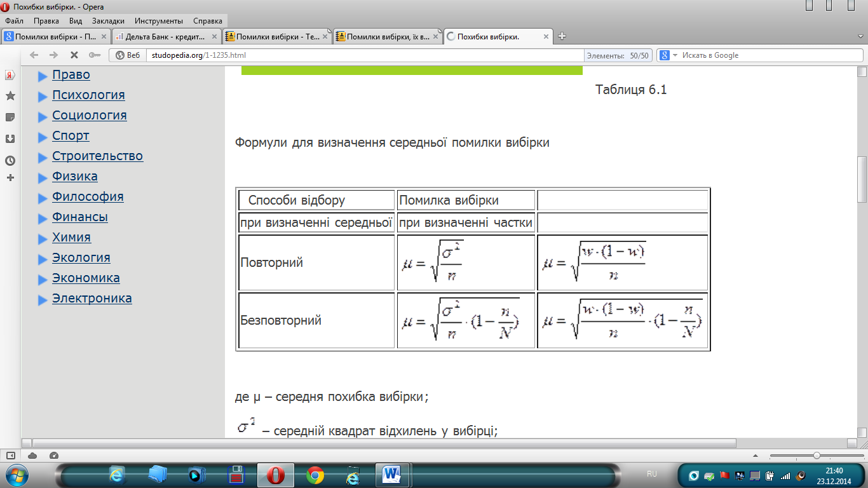The width and height of the screenshot is (868, 488).
Task: Open the Downloads panel in sidebar
Action: [x=10, y=138]
